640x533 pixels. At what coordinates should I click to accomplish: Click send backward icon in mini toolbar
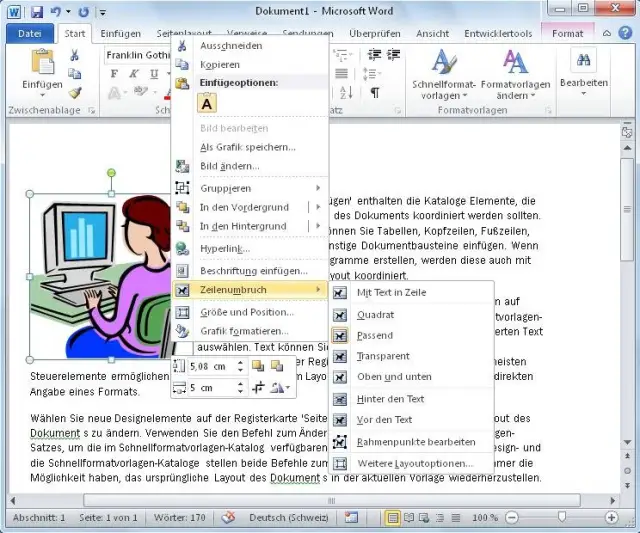(277, 366)
